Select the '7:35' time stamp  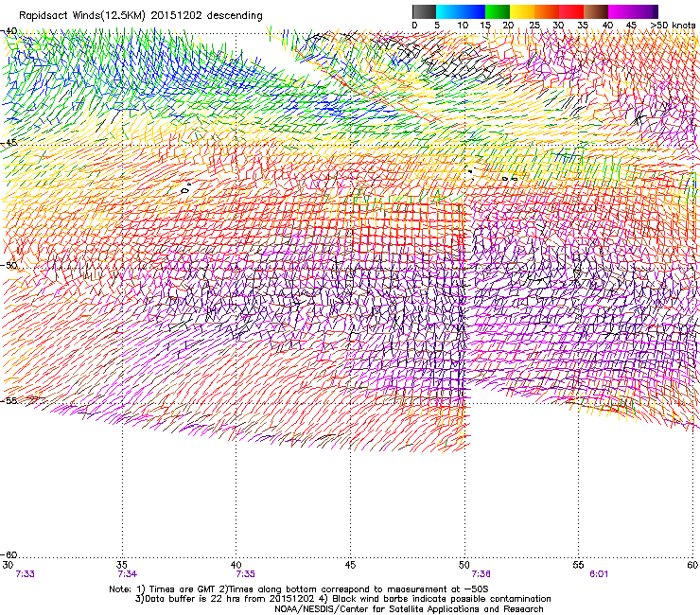[x=246, y=574]
